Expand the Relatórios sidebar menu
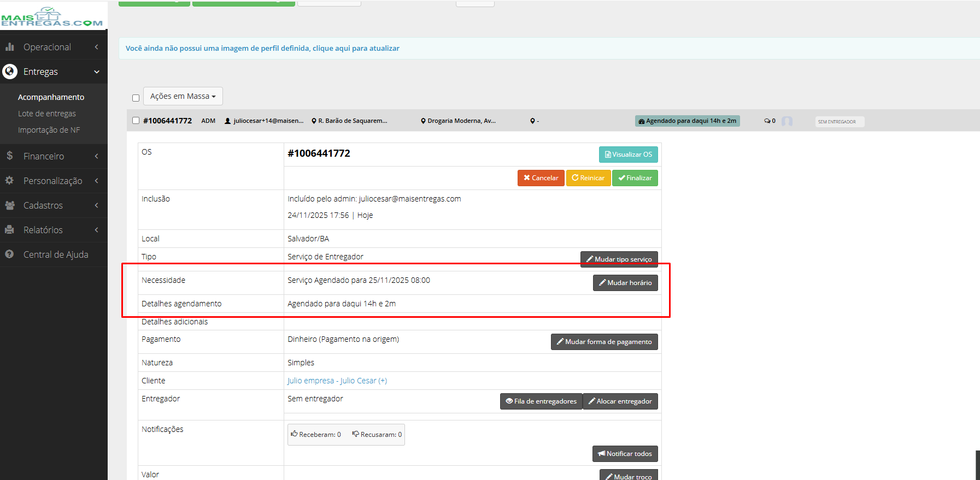This screenshot has width=980, height=480. (x=54, y=230)
